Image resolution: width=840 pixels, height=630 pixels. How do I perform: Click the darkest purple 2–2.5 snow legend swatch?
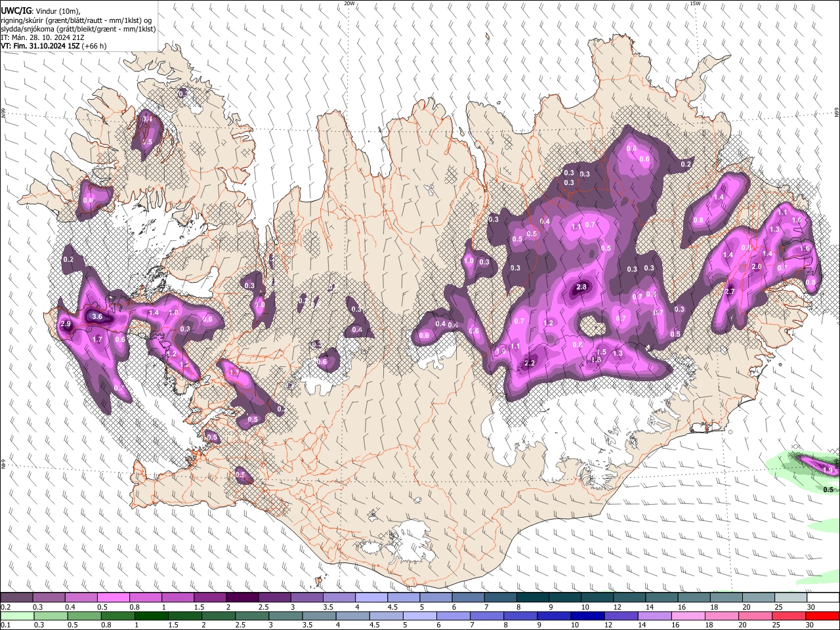242,598
